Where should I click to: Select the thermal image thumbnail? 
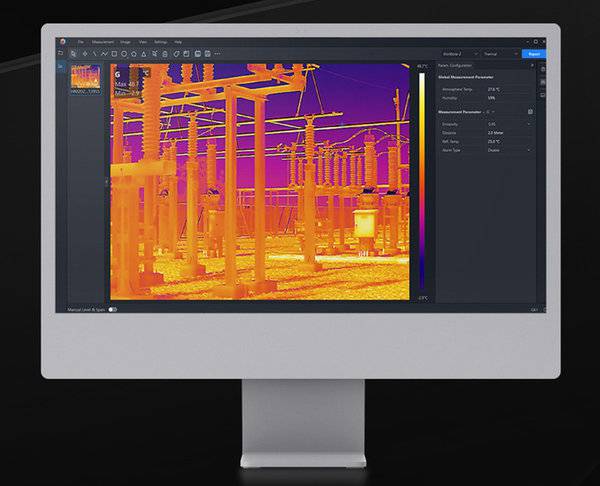coord(85,78)
